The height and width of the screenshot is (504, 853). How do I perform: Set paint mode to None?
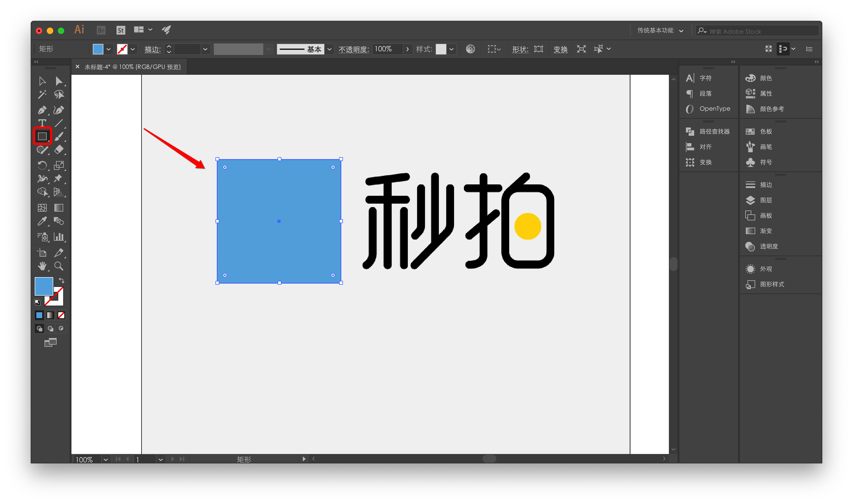pyautogui.click(x=61, y=315)
